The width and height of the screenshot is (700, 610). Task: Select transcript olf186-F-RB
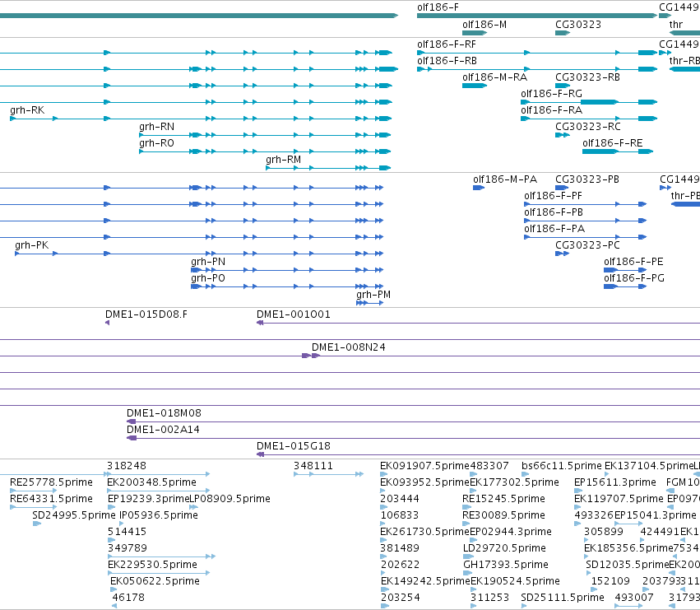[x=447, y=61]
